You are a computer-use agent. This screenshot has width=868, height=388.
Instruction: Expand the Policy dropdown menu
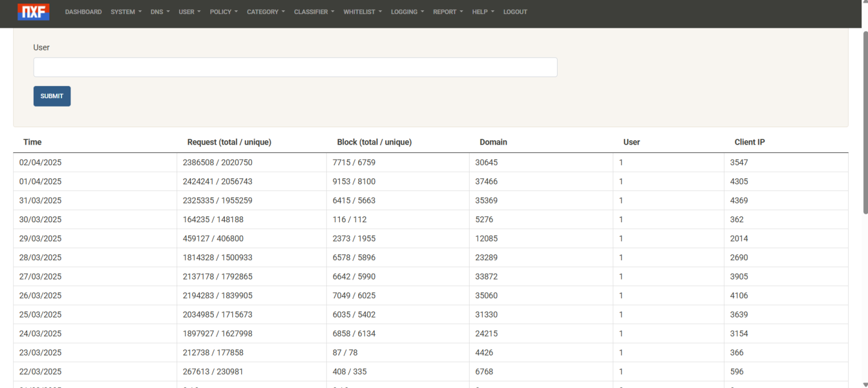(224, 12)
